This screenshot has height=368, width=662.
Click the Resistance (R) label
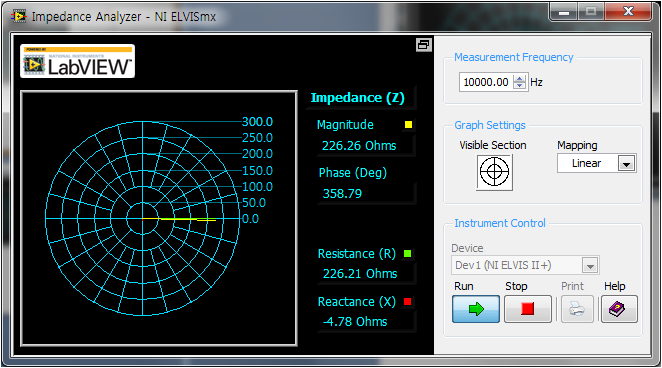coord(357,254)
